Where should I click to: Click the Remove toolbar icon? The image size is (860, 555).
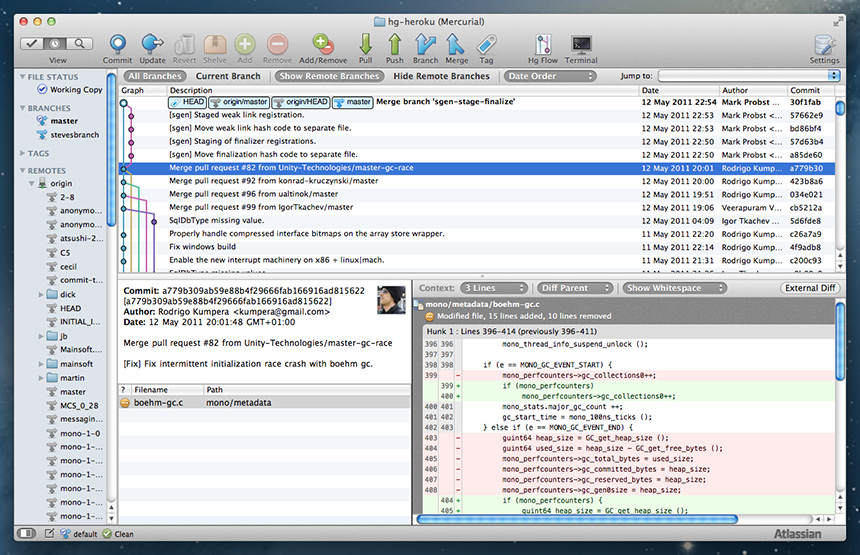tap(278, 45)
